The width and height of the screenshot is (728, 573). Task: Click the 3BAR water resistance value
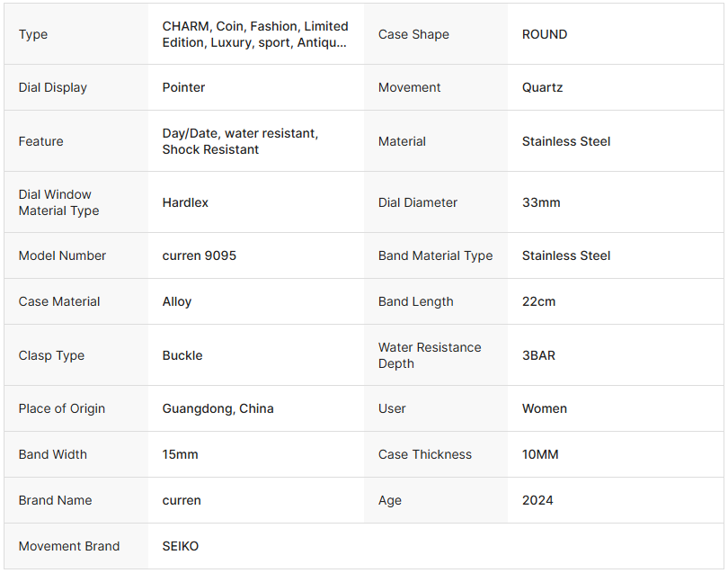[538, 355]
